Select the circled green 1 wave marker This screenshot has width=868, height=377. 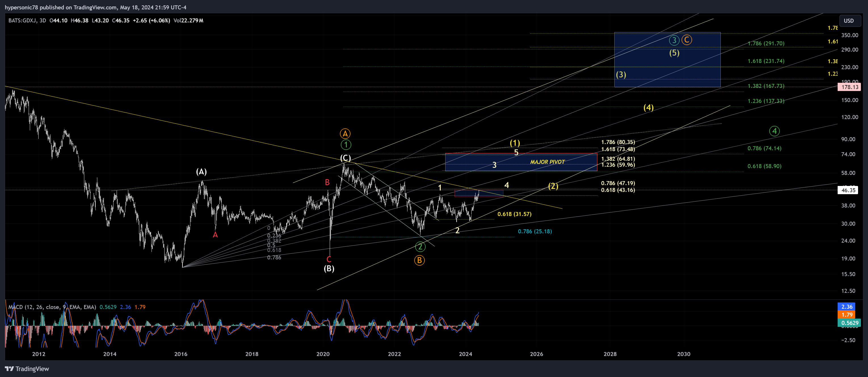(346, 145)
